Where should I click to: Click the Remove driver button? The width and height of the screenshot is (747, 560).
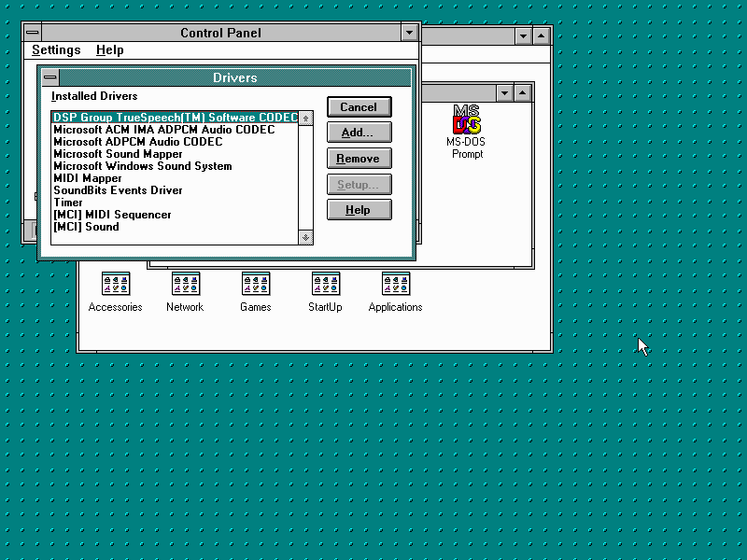(359, 159)
